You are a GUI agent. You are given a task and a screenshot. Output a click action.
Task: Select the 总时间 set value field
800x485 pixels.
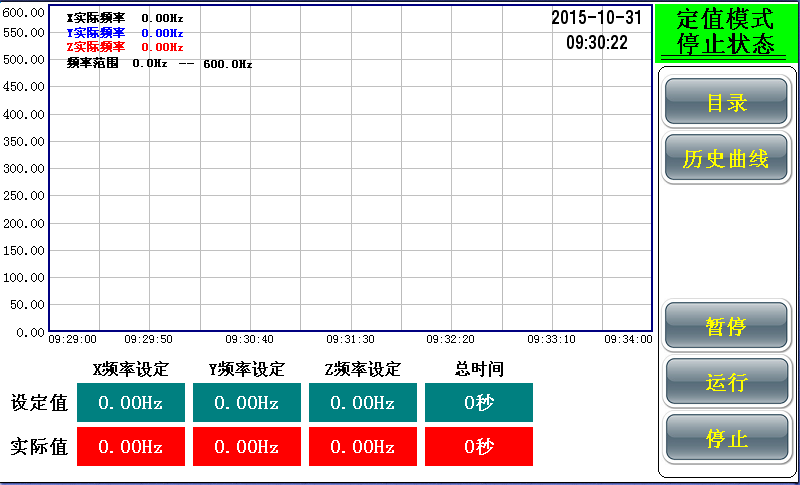click(479, 403)
